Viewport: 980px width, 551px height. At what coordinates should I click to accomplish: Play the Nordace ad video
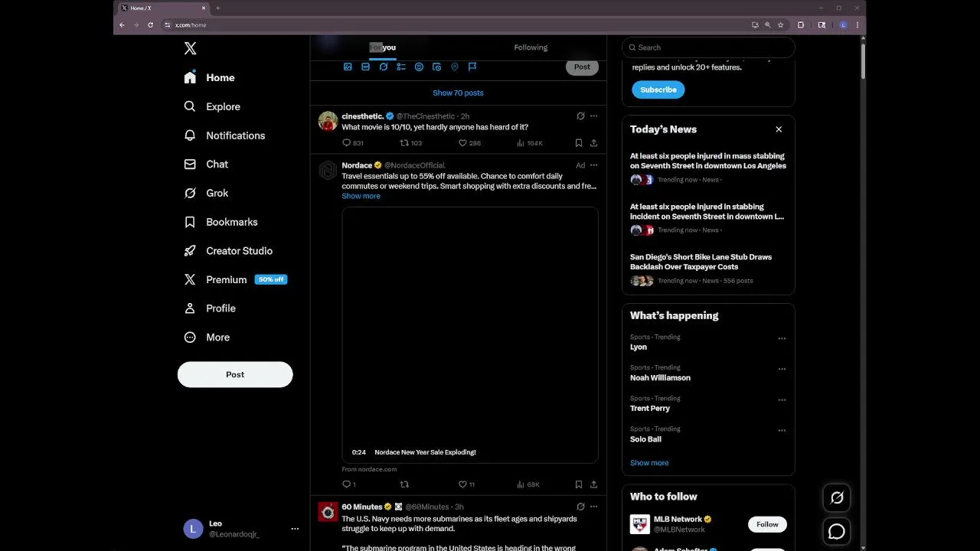click(x=469, y=334)
